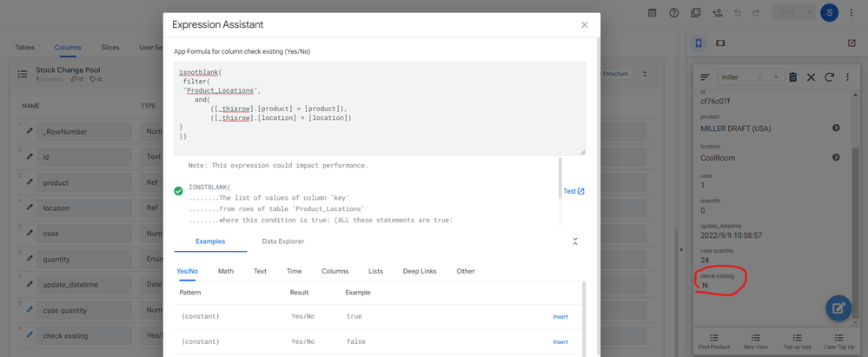Open the Text examples category

pyautogui.click(x=260, y=271)
